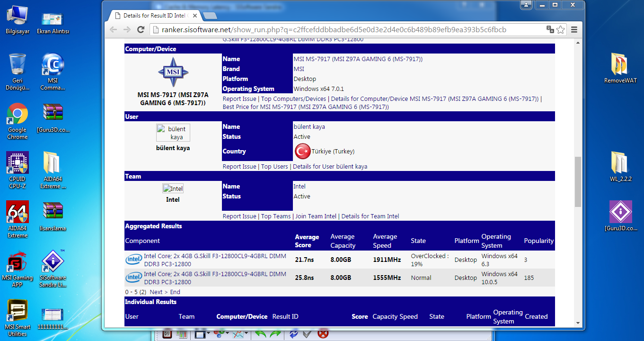Open the 1111111111 image file

click(53, 319)
